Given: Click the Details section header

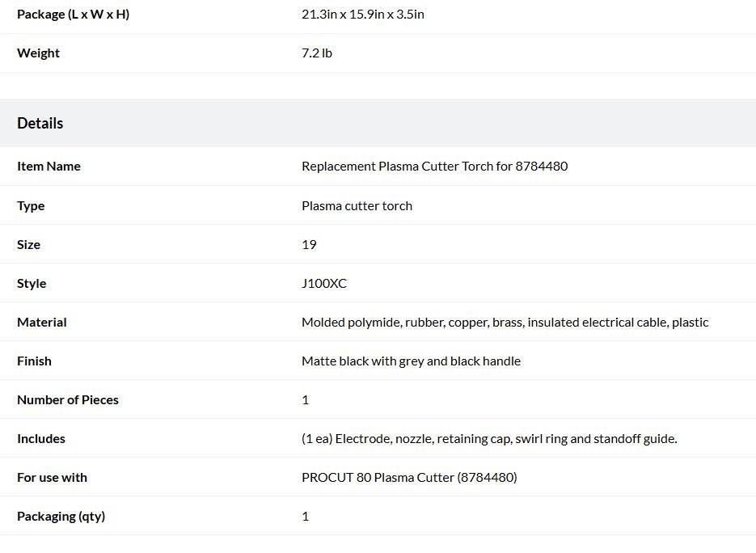Looking at the screenshot, I should pyautogui.click(x=40, y=124).
